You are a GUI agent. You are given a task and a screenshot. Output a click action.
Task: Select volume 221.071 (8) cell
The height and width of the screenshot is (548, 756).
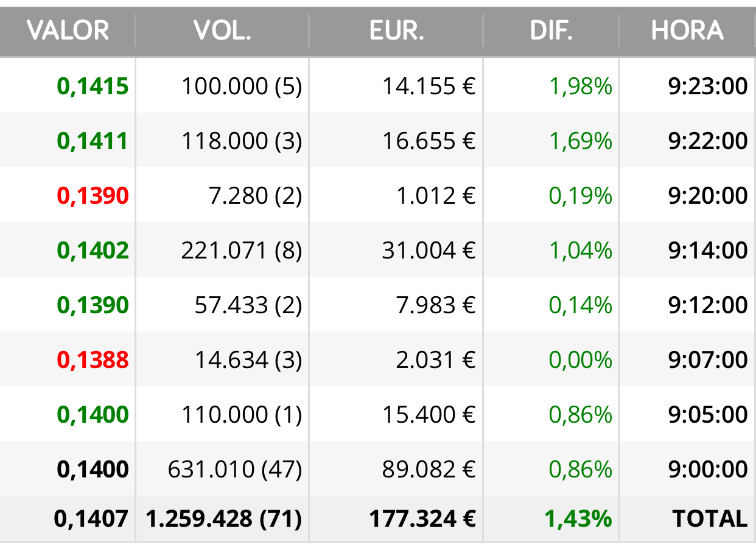click(x=242, y=251)
